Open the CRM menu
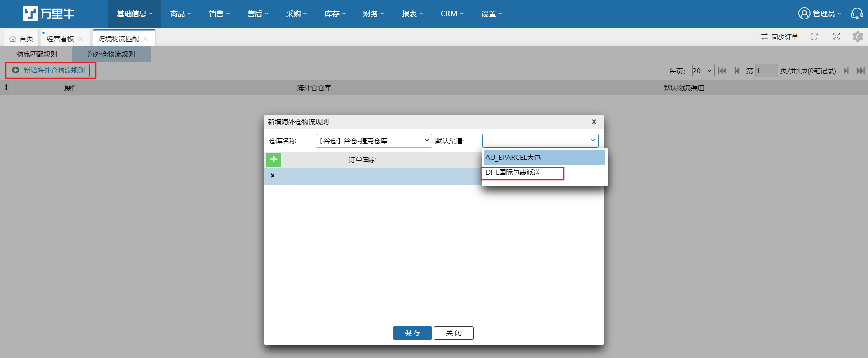Viewport: 868px width, 358px height. pyautogui.click(x=452, y=14)
